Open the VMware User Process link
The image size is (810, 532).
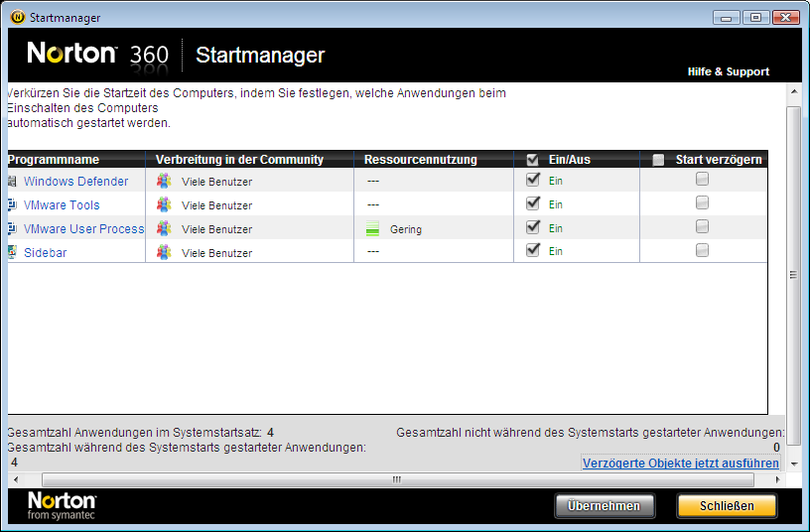pyautogui.click(x=83, y=229)
